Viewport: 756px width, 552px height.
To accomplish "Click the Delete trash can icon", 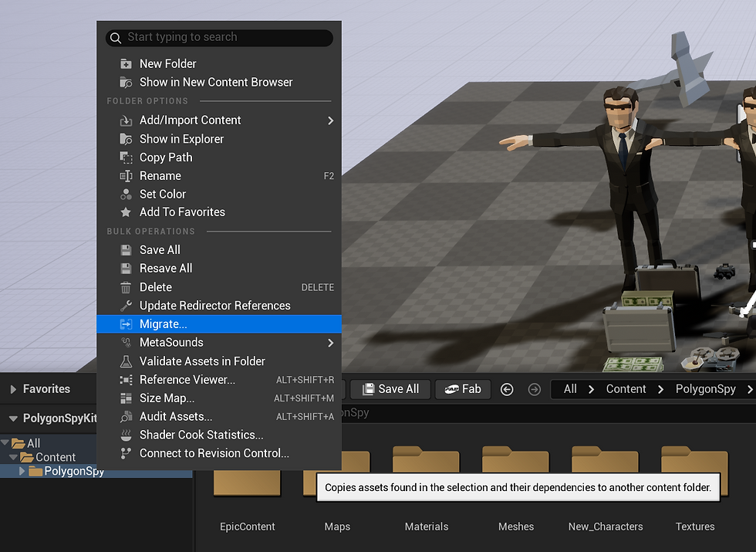I will [126, 287].
